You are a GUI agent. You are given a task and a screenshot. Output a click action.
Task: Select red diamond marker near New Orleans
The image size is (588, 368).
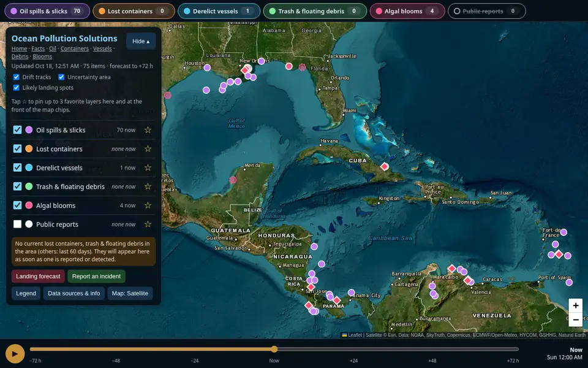[245, 70]
